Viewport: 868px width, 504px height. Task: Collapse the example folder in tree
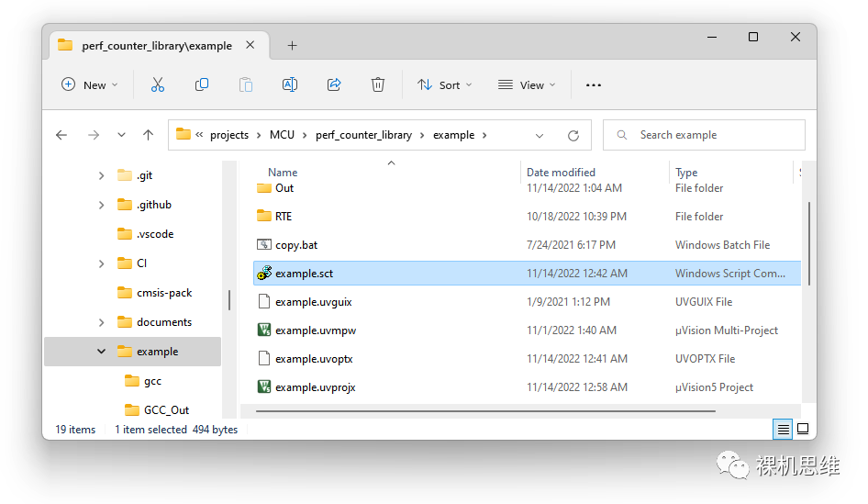tap(101, 352)
